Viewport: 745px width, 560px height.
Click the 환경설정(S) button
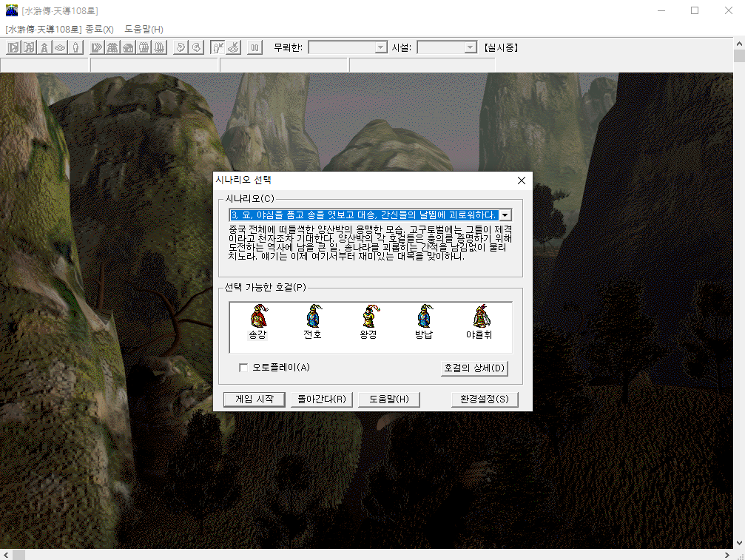click(x=485, y=399)
